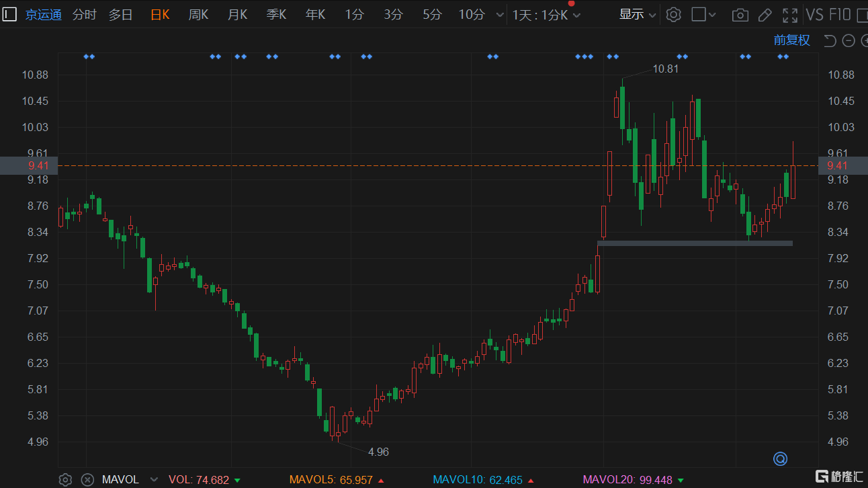Open volume indicator settings gear
868x488 pixels.
(x=65, y=479)
